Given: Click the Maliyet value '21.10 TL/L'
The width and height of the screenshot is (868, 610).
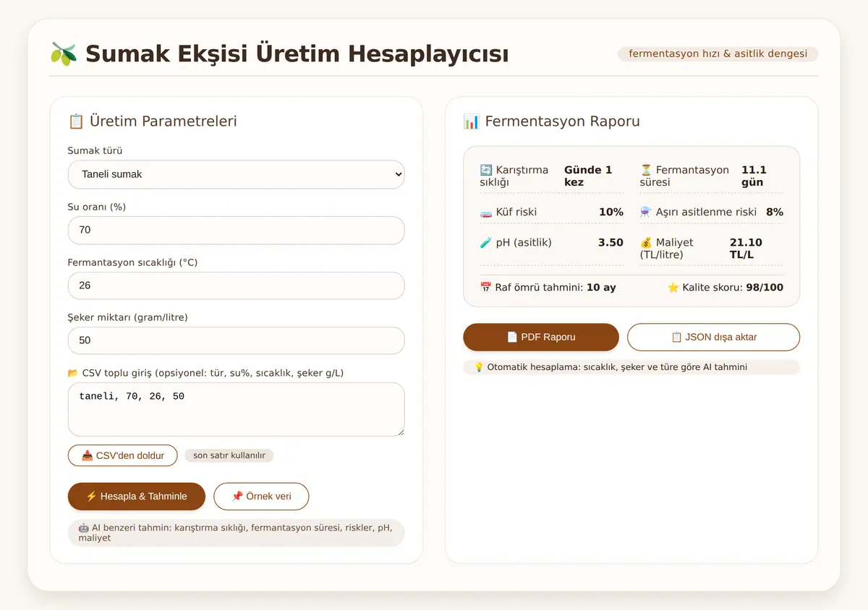Looking at the screenshot, I should point(746,249).
